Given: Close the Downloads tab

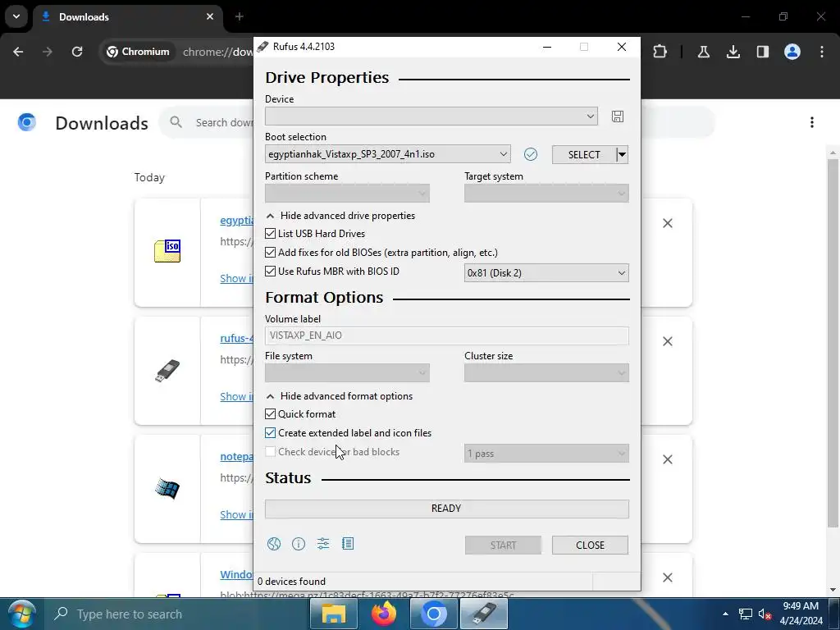Looking at the screenshot, I should point(210,16).
